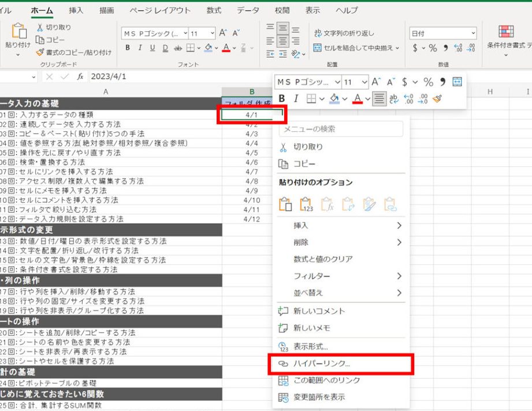Choose 変更箇所を表示 in context menu
Image resolution: width=532 pixels, height=411 pixels.
[341, 397]
